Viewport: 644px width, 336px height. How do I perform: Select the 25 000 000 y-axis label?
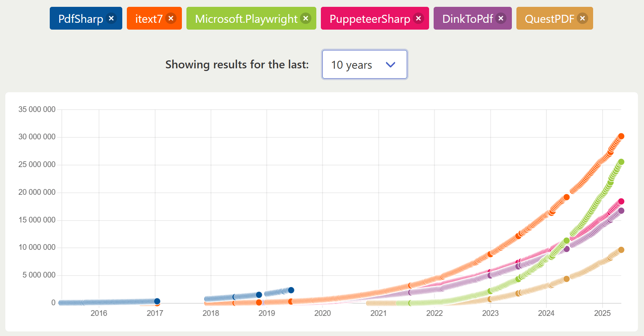[37, 164]
